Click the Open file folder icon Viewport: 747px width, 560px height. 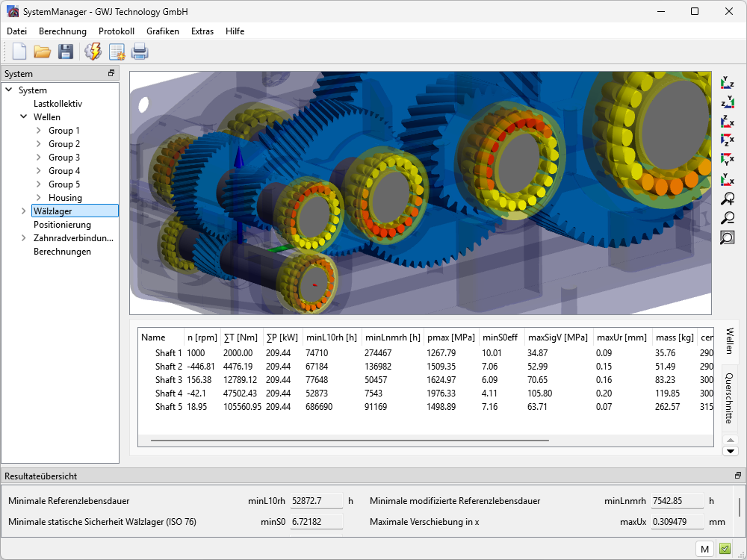coord(43,52)
